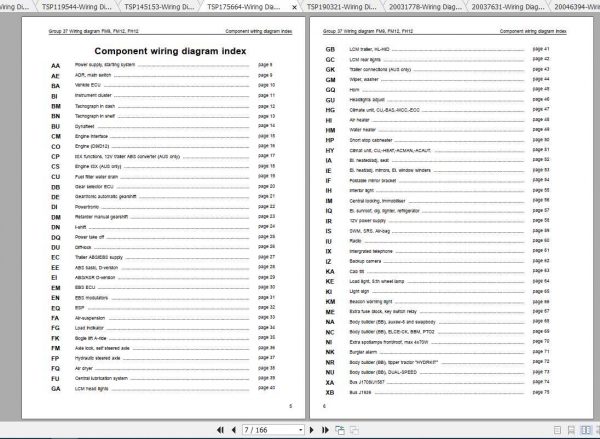Click the IU Radio index entry
The width and height of the screenshot is (600, 439).
[x=437, y=241]
